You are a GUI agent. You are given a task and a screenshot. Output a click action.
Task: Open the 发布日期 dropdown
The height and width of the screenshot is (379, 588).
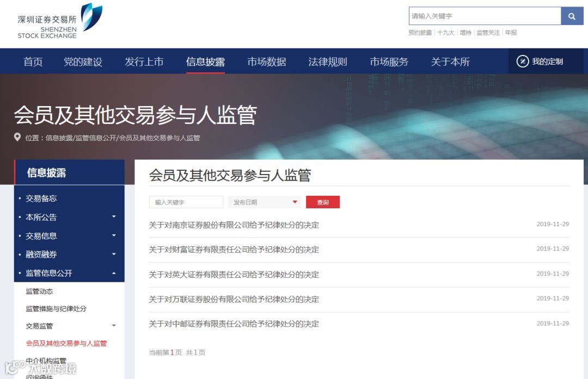click(x=265, y=202)
